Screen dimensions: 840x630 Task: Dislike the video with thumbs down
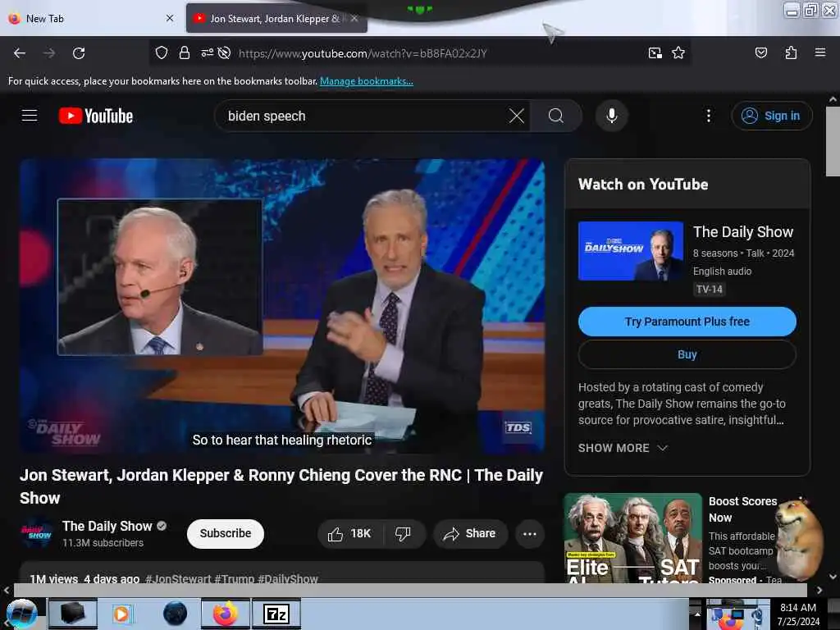[403, 533]
